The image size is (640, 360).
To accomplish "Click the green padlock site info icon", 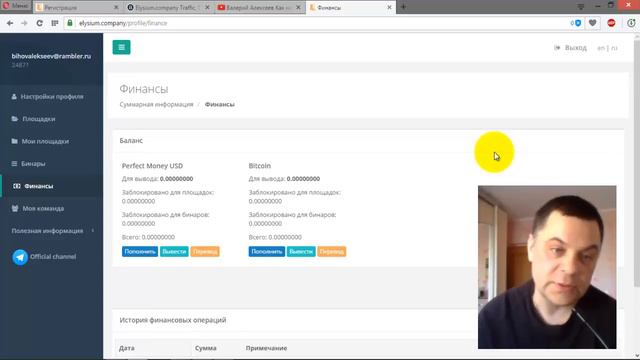I will pos(70,23).
